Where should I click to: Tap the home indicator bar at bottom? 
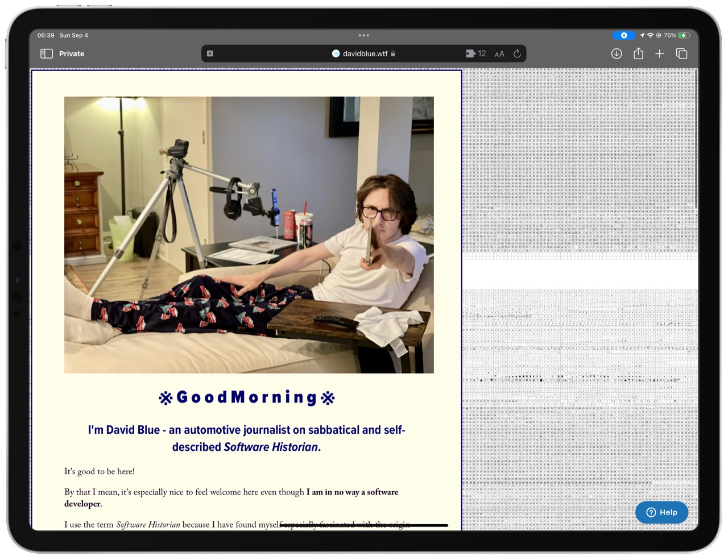click(x=364, y=525)
